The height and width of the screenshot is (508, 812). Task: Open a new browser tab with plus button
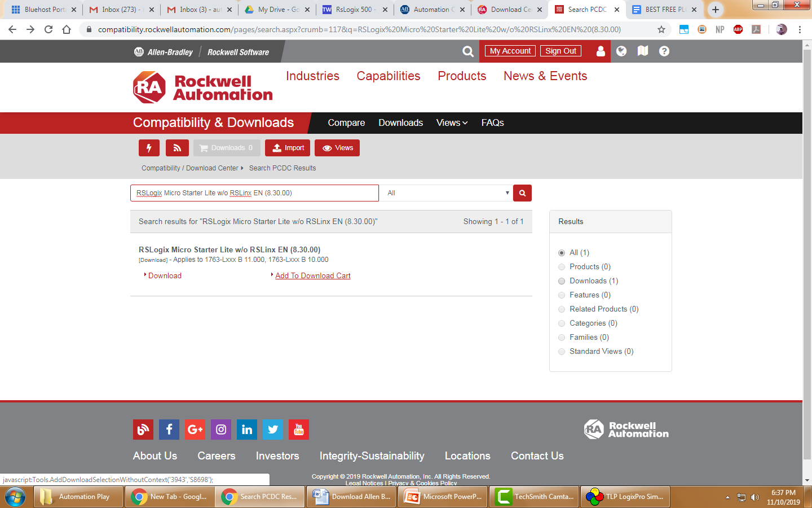point(716,10)
